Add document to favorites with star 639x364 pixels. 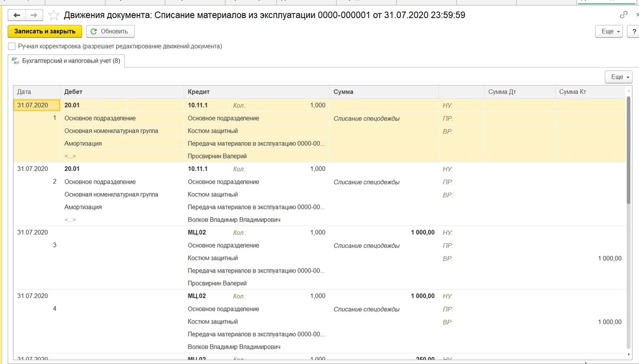pyautogui.click(x=54, y=15)
